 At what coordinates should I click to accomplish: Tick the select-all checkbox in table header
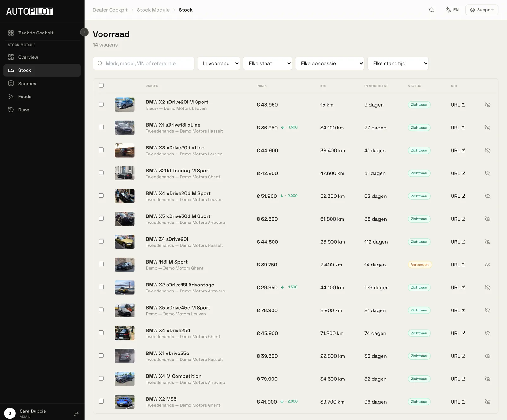pos(101,85)
